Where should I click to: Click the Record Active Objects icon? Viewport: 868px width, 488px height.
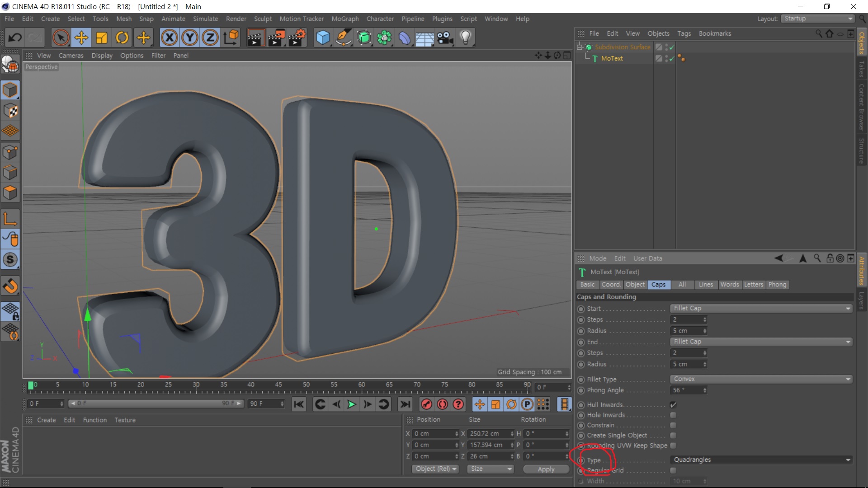pyautogui.click(x=427, y=404)
